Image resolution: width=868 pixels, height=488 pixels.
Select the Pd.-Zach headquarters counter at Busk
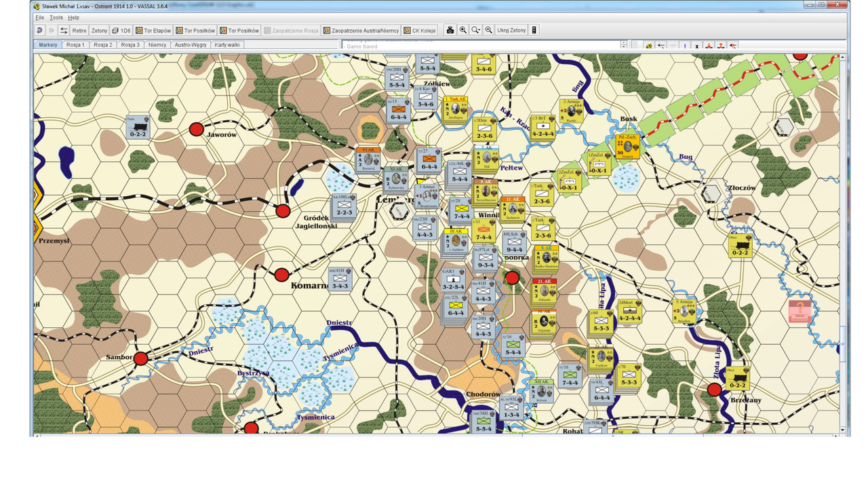(x=628, y=146)
